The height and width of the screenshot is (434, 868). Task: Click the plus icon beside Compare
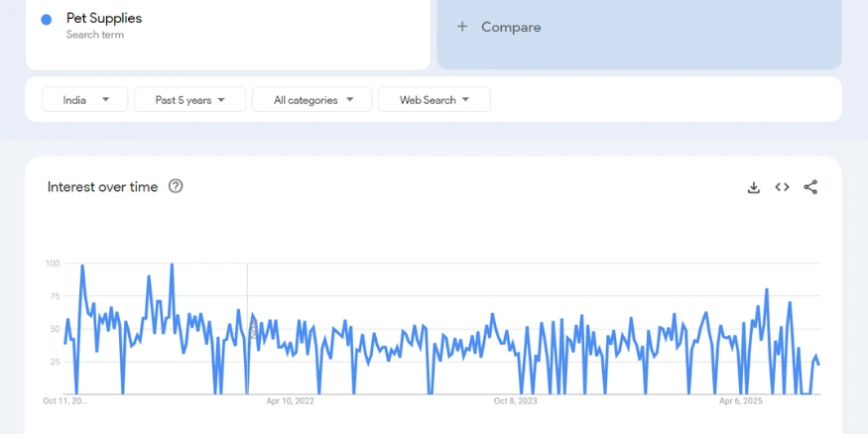point(462,27)
